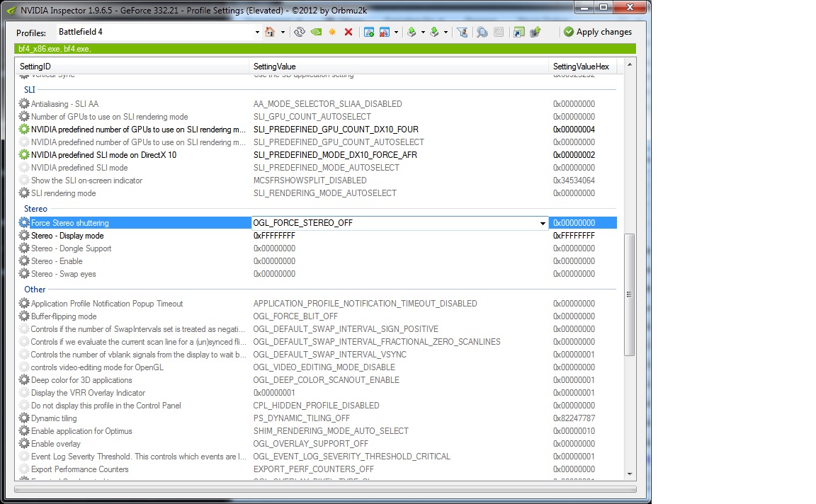Click the magnifier gear scan icon
The height and width of the screenshot is (504, 816).
point(482,33)
